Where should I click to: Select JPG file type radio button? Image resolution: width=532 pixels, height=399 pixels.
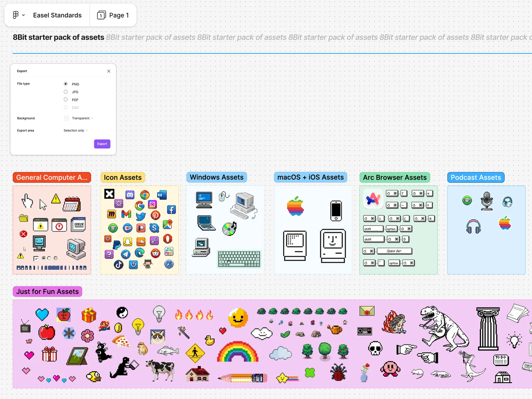tap(66, 92)
